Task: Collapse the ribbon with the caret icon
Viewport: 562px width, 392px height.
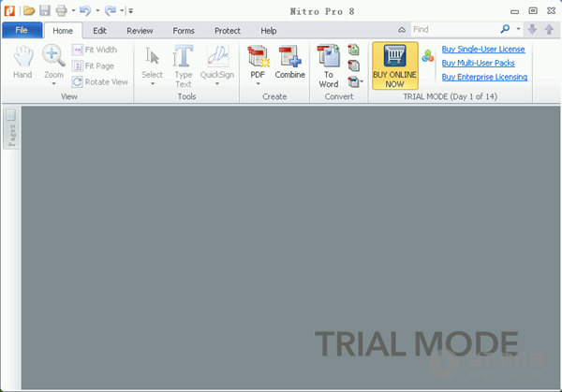Action: [x=402, y=30]
